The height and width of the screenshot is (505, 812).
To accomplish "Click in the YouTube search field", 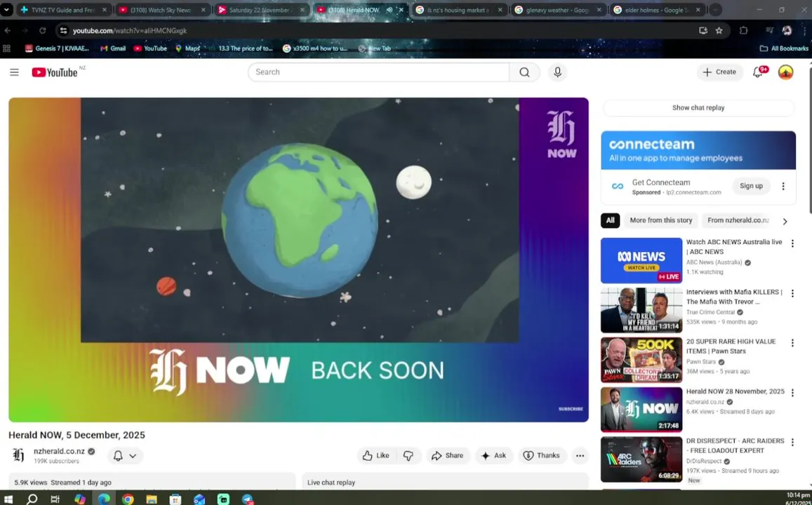I will (378, 72).
